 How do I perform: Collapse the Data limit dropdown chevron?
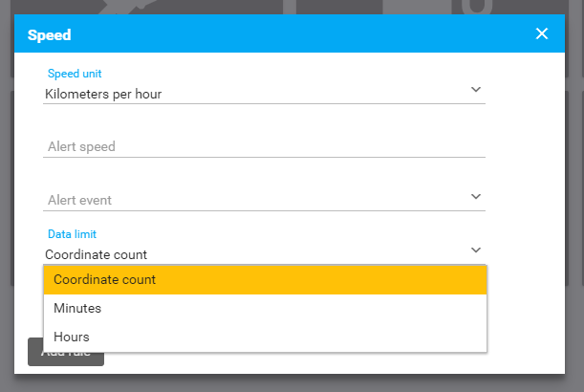(476, 250)
